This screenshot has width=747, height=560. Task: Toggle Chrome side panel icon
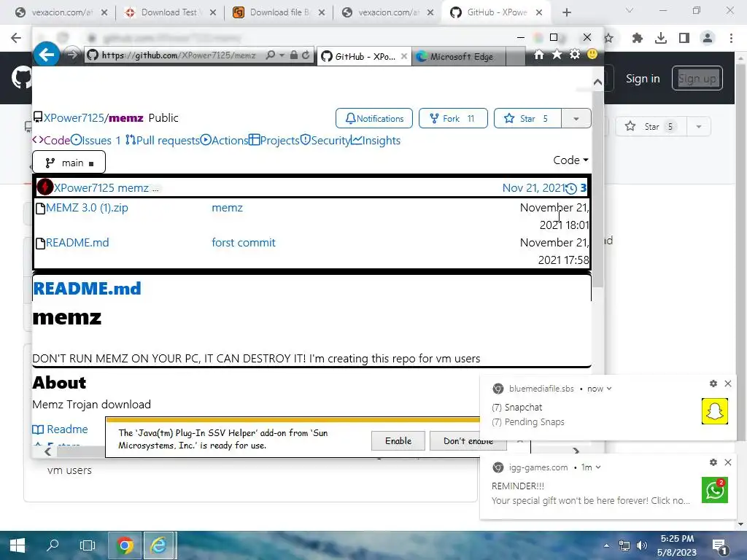684,38
